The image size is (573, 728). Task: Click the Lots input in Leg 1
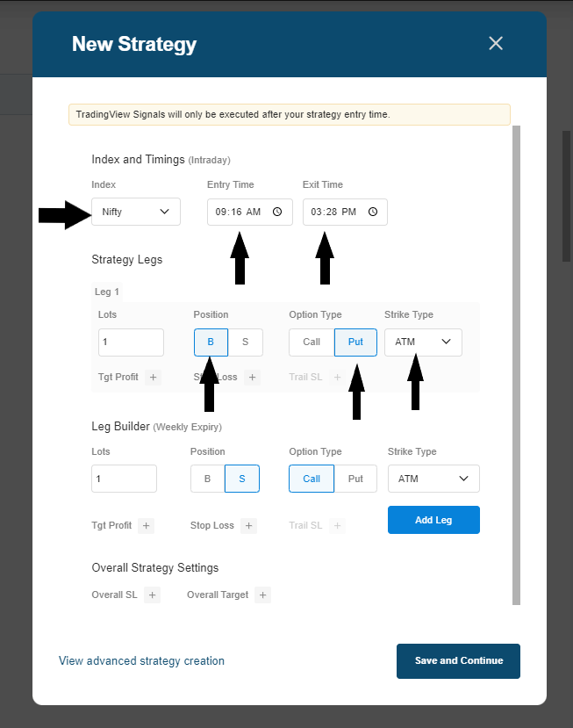pyautogui.click(x=131, y=342)
